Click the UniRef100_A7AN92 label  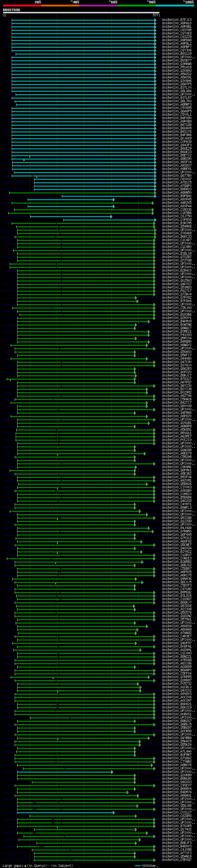tap(176, 633)
